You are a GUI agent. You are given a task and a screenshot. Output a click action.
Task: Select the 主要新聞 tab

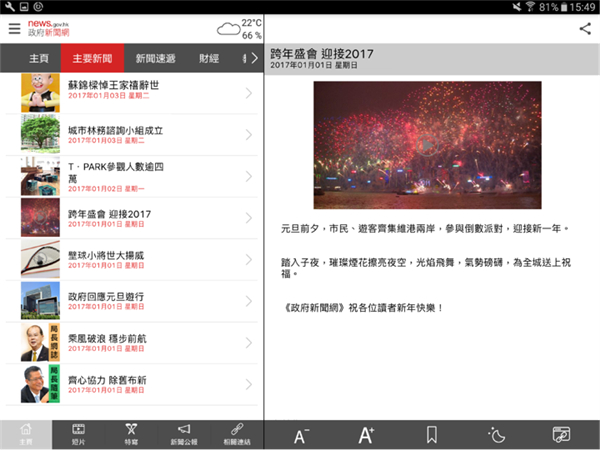tap(92, 58)
